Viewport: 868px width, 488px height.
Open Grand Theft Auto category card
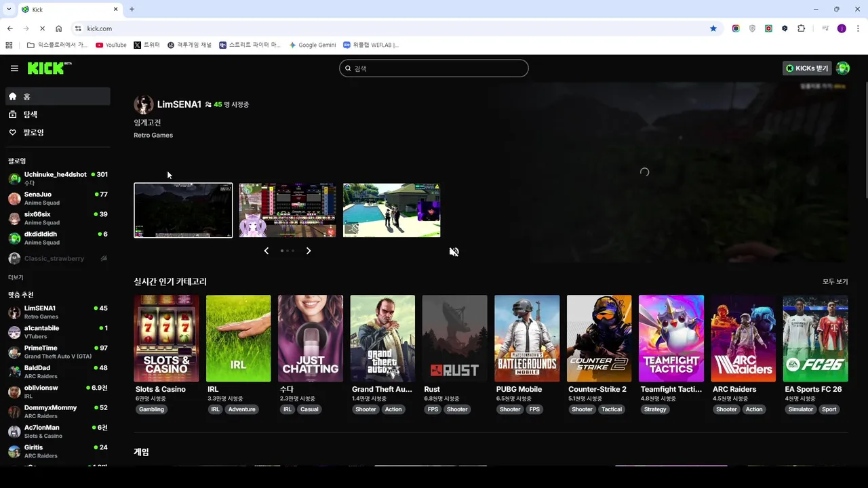(382, 338)
